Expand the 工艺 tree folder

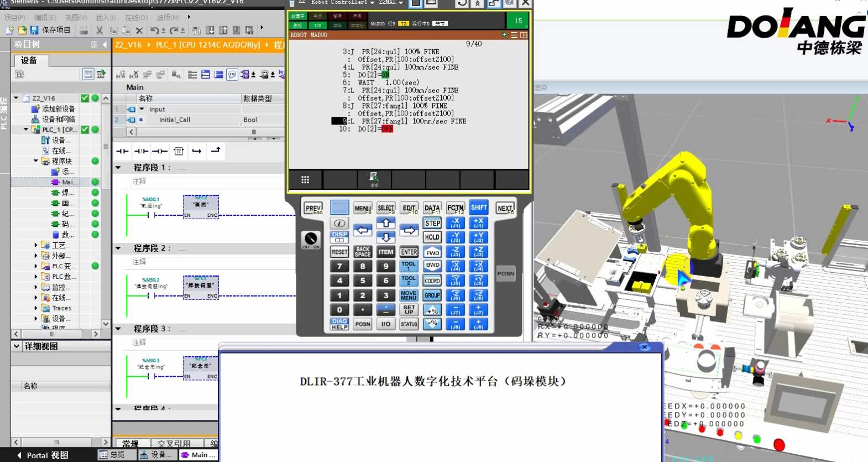(x=36, y=245)
